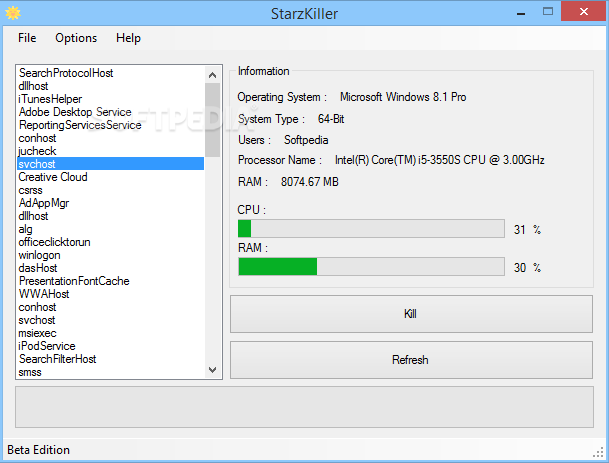Click the processor name Intel Core i5 value
Viewport: 609px width, 463px height.
pyautogui.click(x=439, y=160)
